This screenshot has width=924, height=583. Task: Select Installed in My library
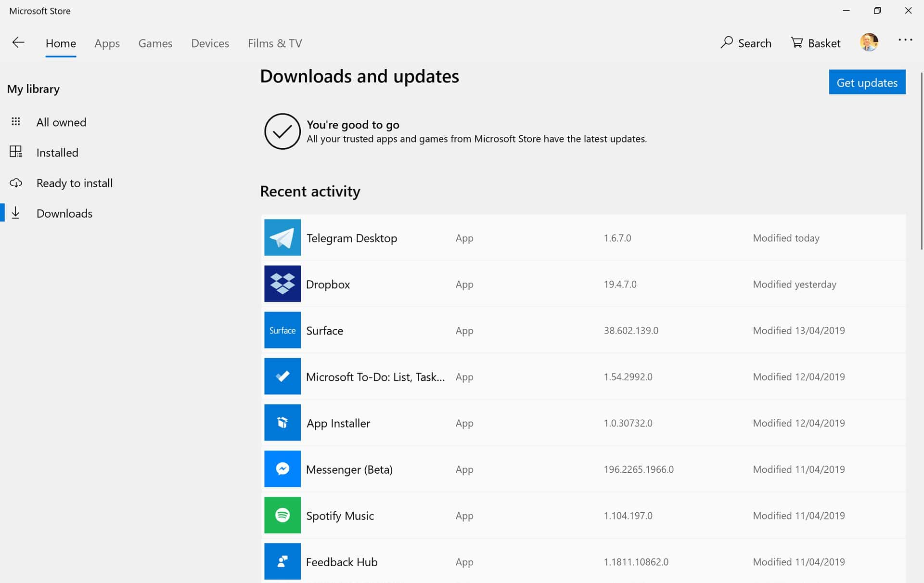point(57,153)
